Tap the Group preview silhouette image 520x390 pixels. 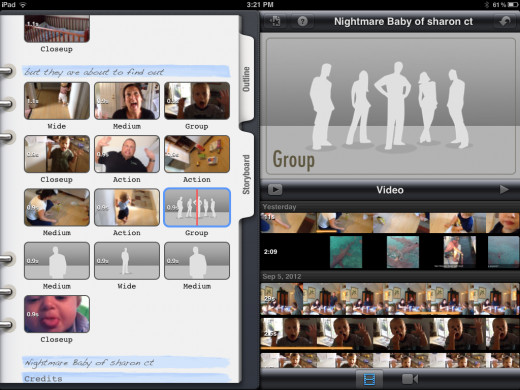[x=391, y=106]
